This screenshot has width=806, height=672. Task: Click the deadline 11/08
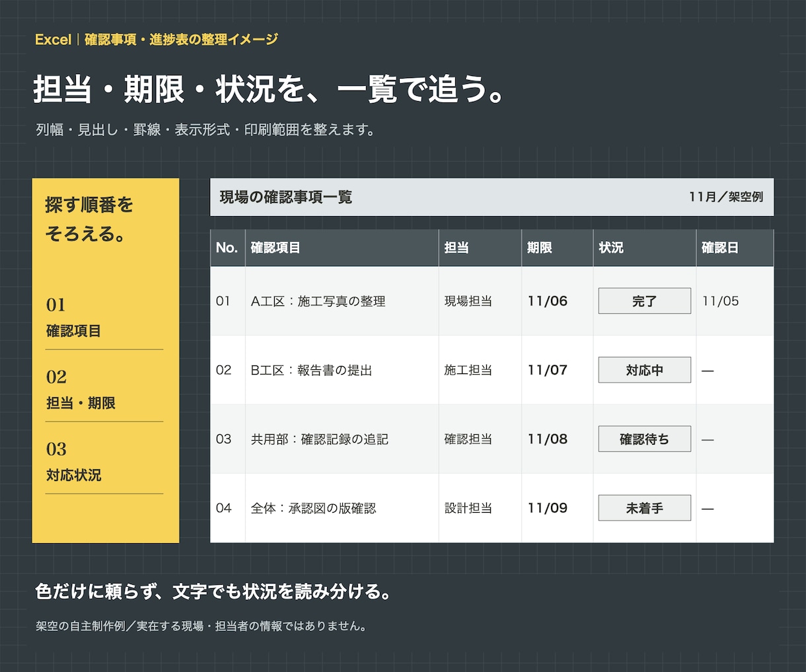click(x=548, y=439)
